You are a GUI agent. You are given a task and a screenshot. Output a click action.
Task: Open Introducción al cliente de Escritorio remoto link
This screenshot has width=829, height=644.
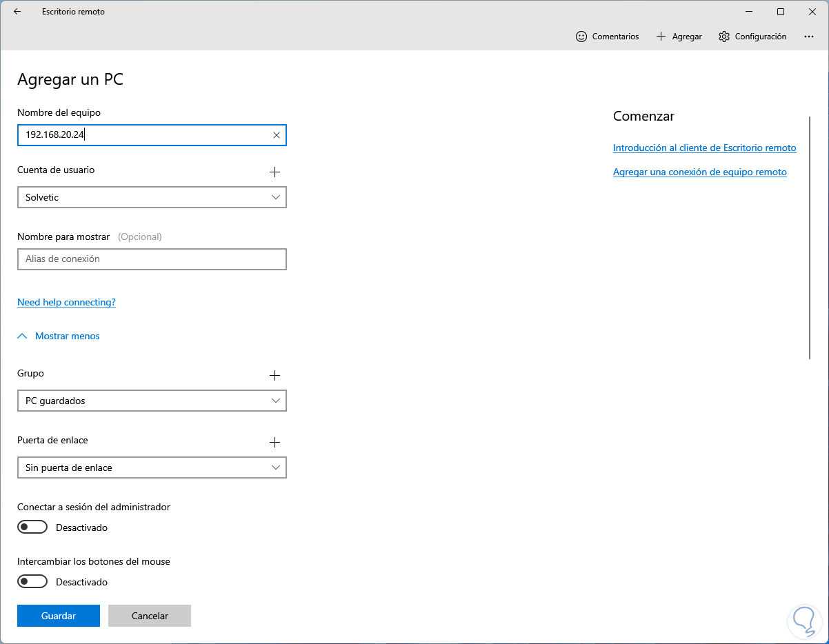pyautogui.click(x=704, y=148)
